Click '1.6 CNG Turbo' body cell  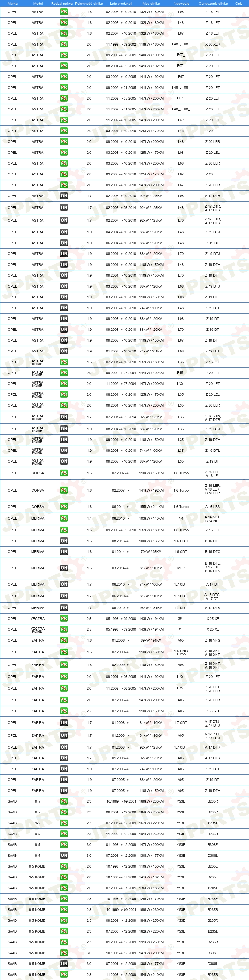(x=181, y=652)
